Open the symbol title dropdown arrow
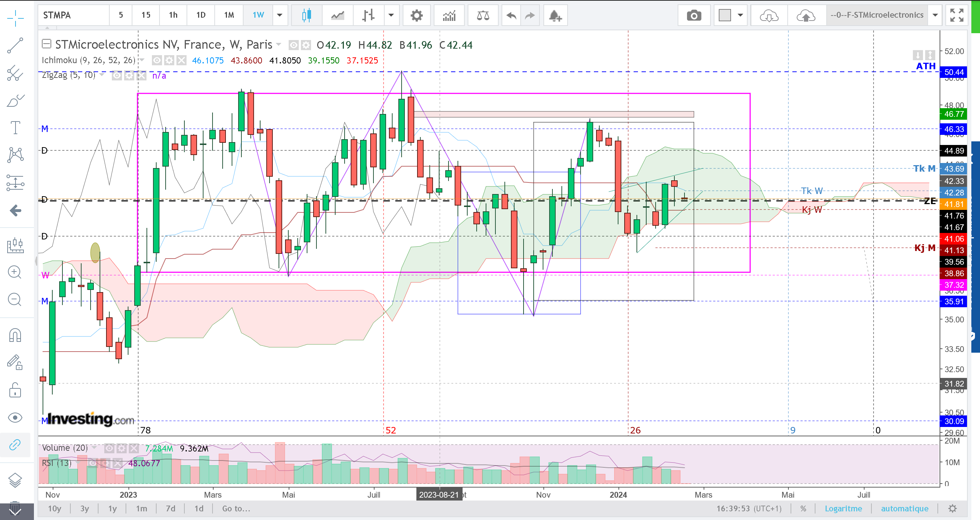The height and width of the screenshot is (520, 980). [x=279, y=44]
